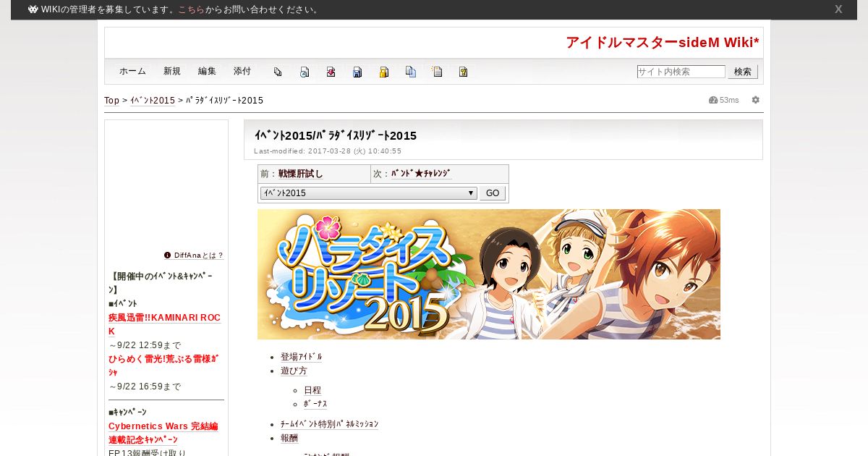This screenshot has height=456, width=868.
Task: Click the page-with-clock toolbar icon
Action: [305, 72]
